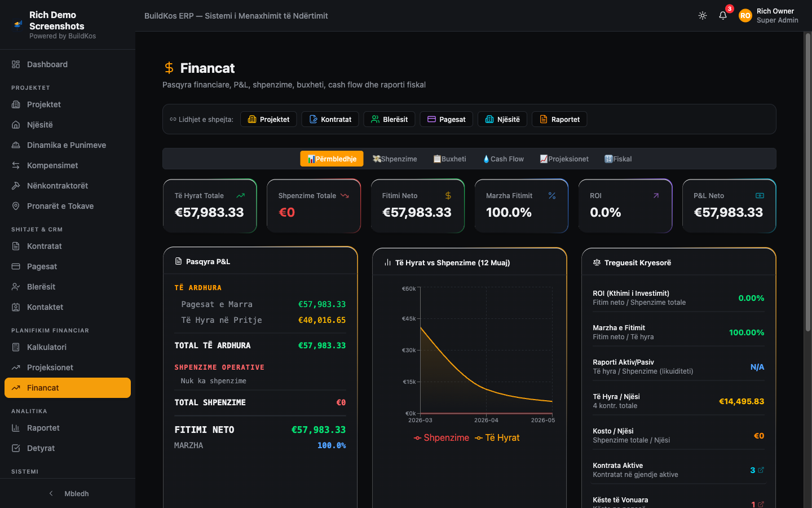Toggle Të Hyrat series in chart legend

tap(497, 437)
